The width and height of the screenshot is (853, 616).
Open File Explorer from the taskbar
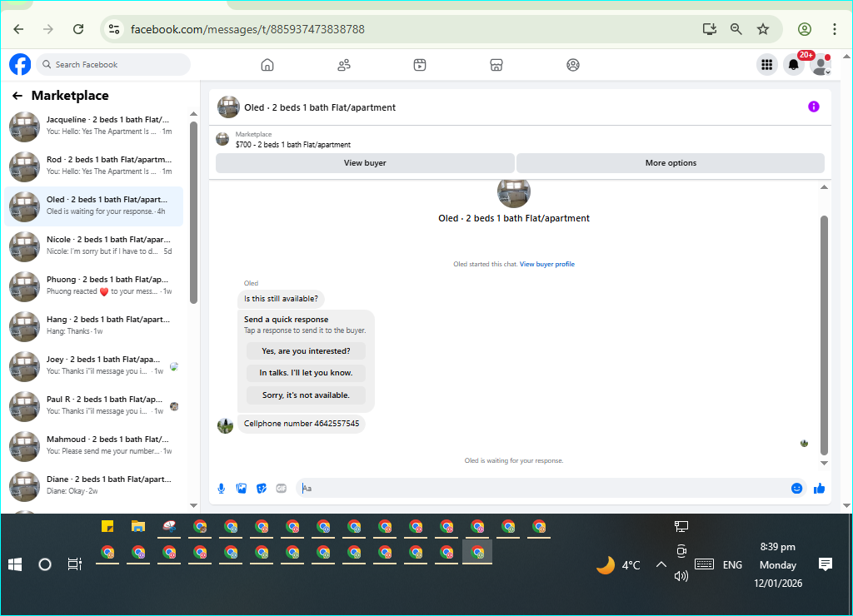(x=138, y=526)
